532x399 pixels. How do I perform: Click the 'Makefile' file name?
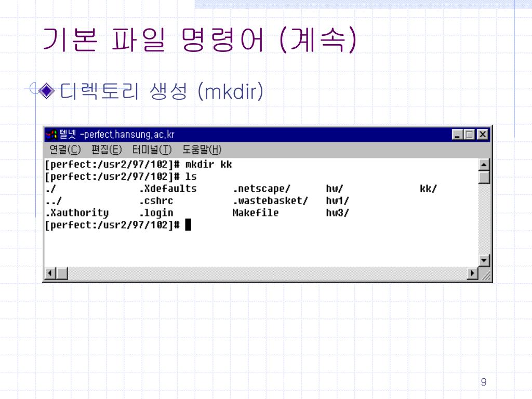(256, 212)
